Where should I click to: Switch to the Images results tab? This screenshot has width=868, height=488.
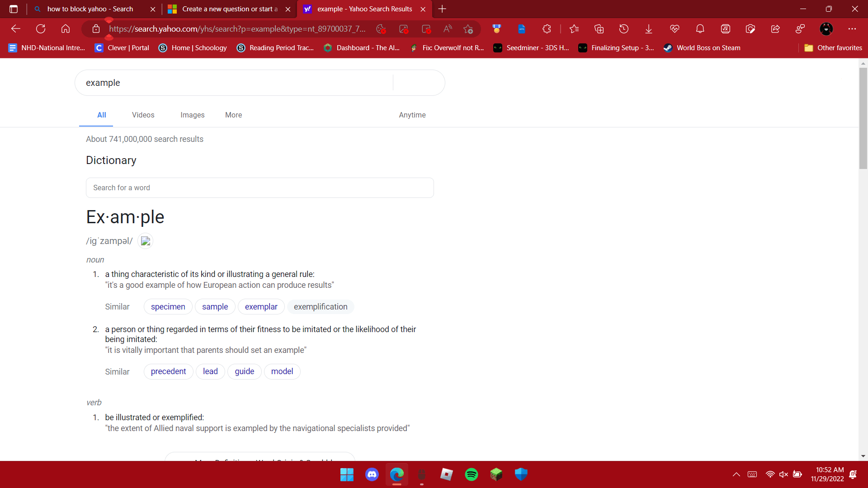[192, 115]
